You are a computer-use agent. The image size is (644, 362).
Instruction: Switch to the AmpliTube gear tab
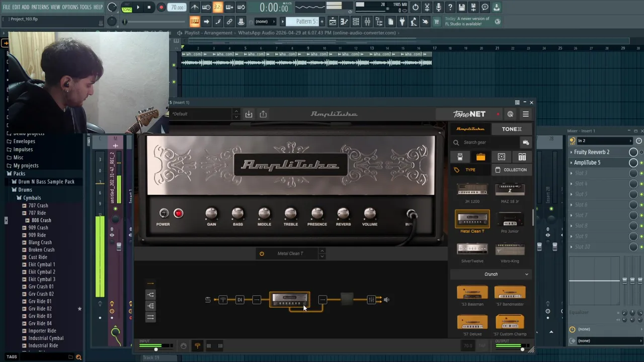click(470, 129)
